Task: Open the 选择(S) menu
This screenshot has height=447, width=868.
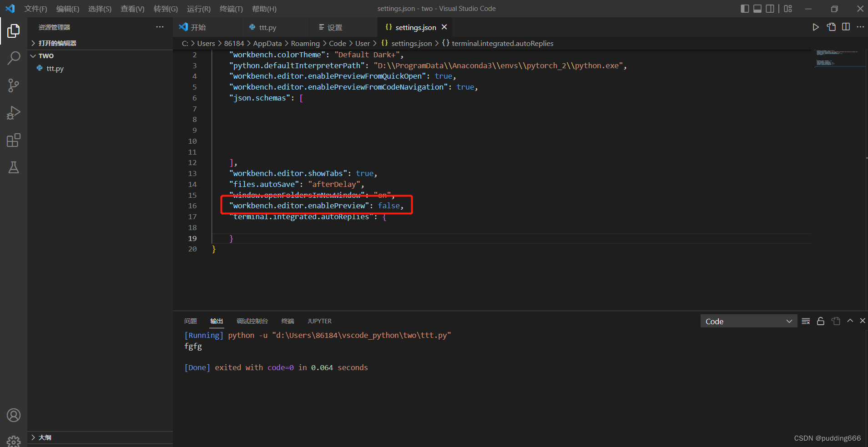Action: pyautogui.click(x=100, y=9)
